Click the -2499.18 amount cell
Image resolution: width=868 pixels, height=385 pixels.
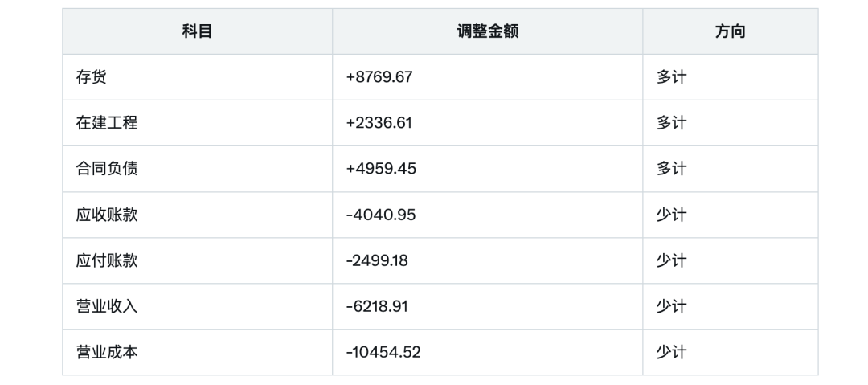click(x=378, y=260)
